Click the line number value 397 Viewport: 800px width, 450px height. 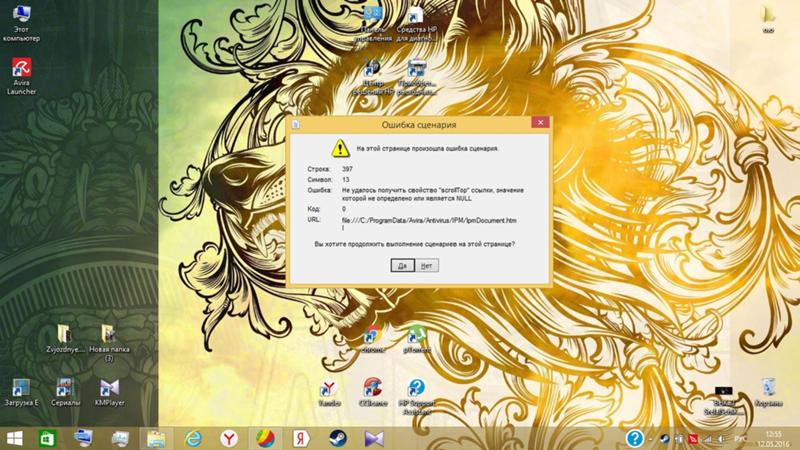(x=347, y=169)
